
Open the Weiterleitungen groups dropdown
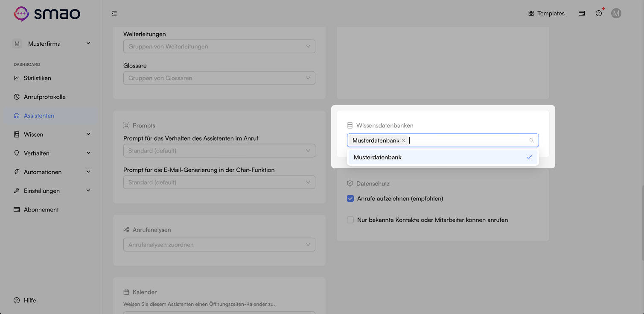(219, 47)
